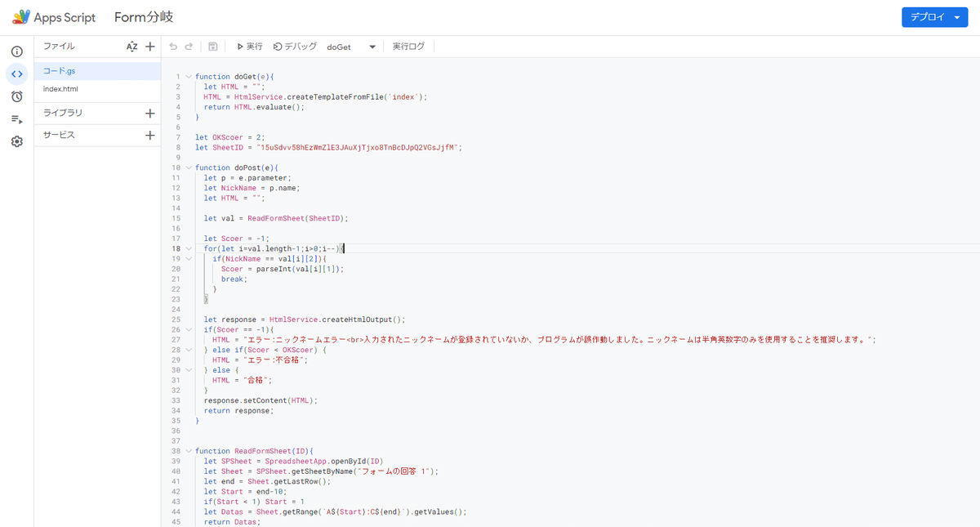Collapse the for loop fold arrow line 18
This screenshot has width=980, height=527.
pos(189,248)
